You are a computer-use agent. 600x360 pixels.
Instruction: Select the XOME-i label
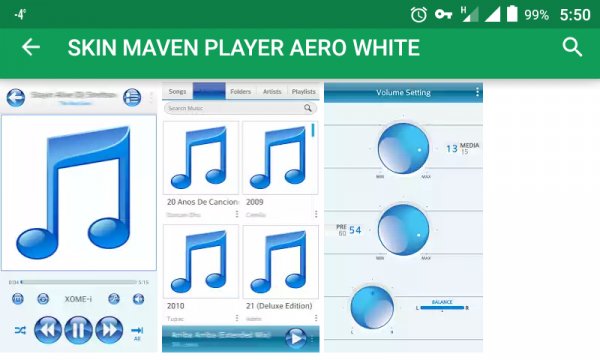(78, 299)
